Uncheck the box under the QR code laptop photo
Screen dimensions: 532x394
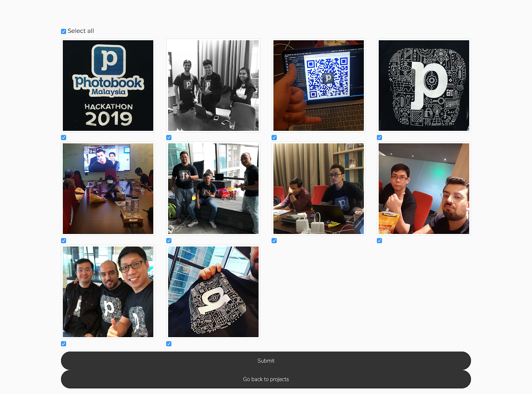[274, 137]
